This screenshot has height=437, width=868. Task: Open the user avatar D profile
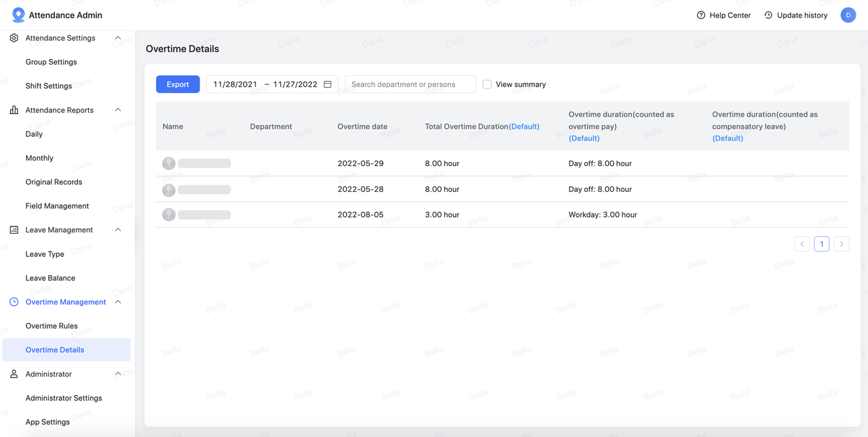[x=848, y=15]
